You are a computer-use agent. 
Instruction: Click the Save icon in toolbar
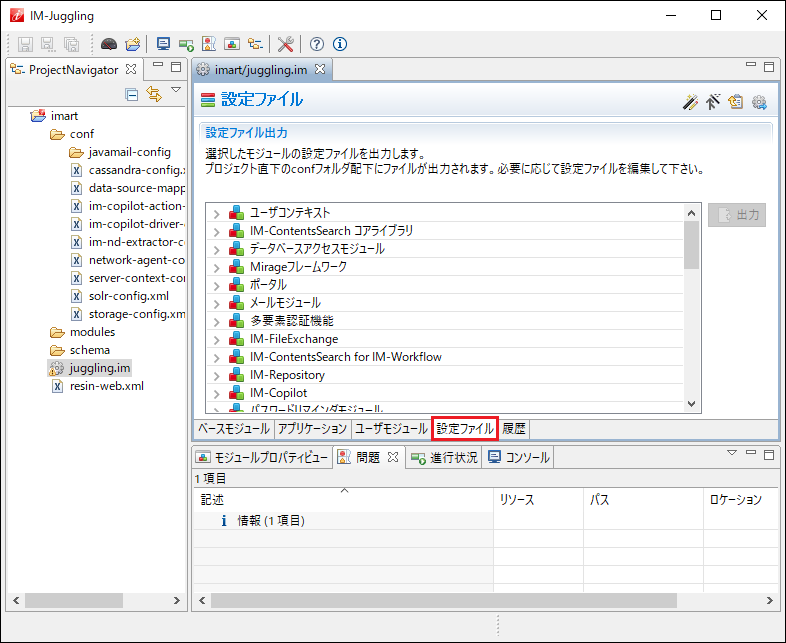25,44
